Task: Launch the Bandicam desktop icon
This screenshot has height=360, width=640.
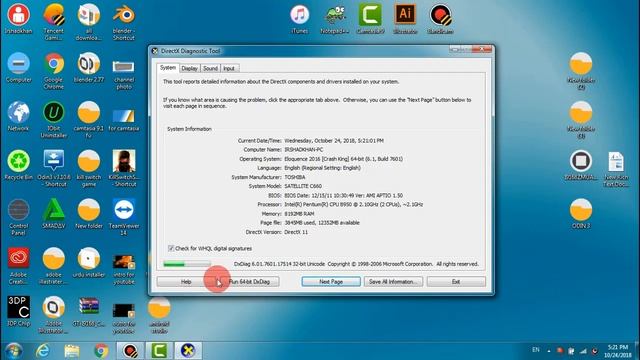Action: (x=440, y=19)
